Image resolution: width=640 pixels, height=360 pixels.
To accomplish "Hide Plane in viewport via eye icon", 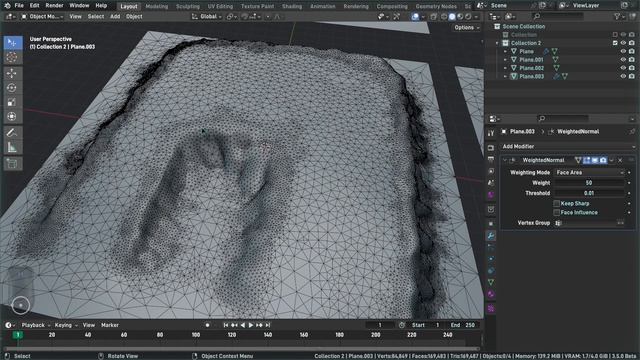I will pyautogui.click(x=623, y=51).
